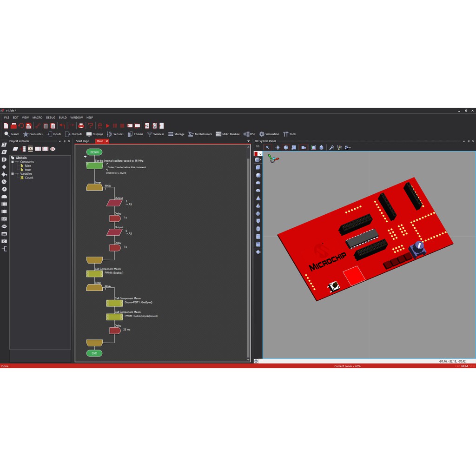Collapse the Constants tree node
The width and height of the screenshot is (476, 476).
(13, 162)
